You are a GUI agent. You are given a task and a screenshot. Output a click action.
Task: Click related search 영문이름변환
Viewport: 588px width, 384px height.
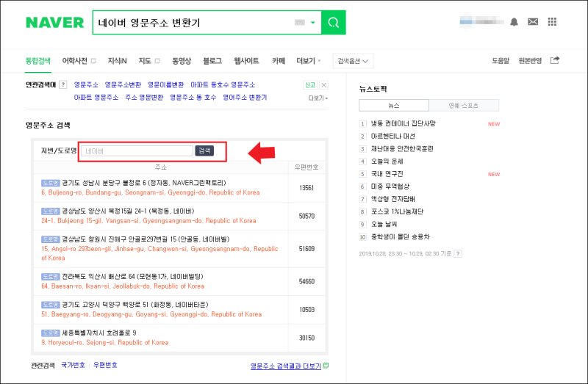tap(166, 84)
